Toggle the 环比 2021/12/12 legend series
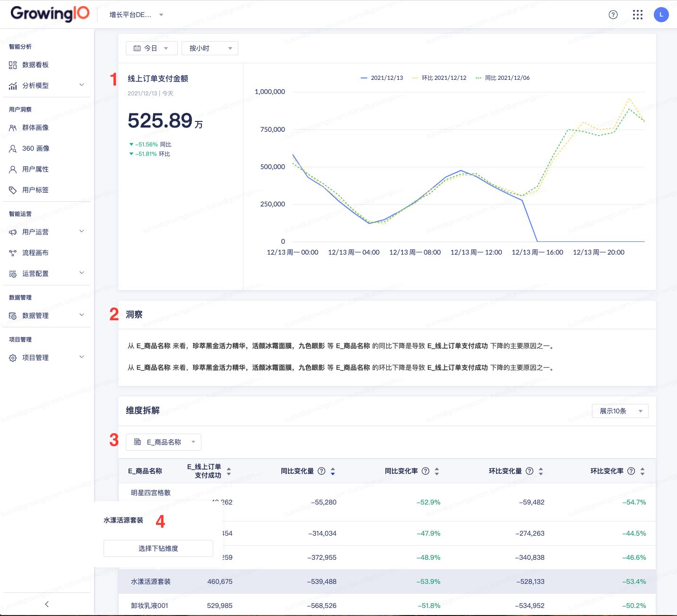This screenshot has width=677, height=616. pyautogui.click(x=439, y=78)
